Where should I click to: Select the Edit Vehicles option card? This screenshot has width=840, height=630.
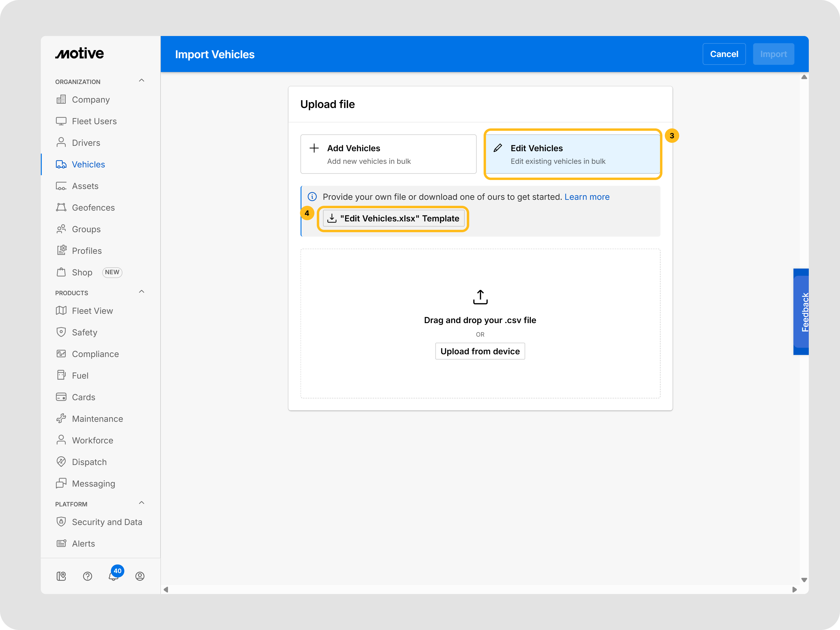click(573, 154)
